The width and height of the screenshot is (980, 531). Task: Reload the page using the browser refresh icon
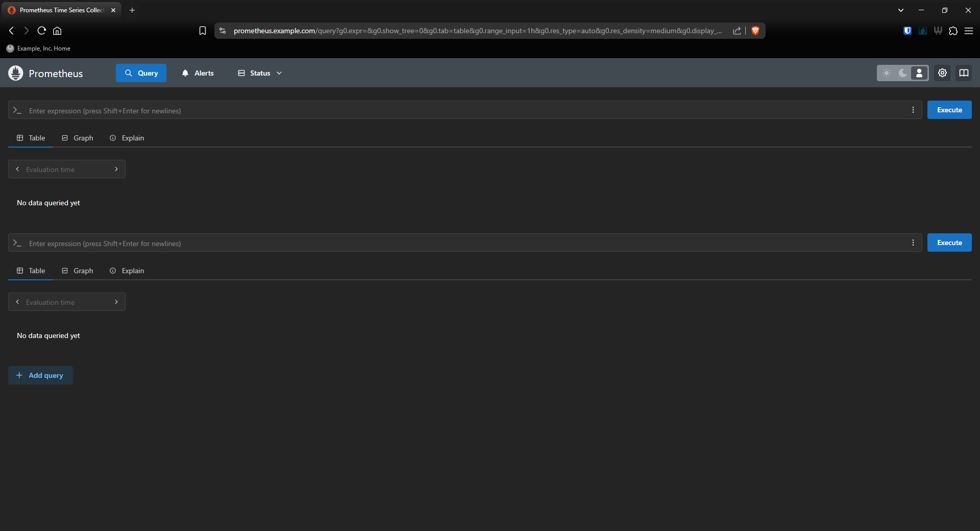click(x=42, y=31)
